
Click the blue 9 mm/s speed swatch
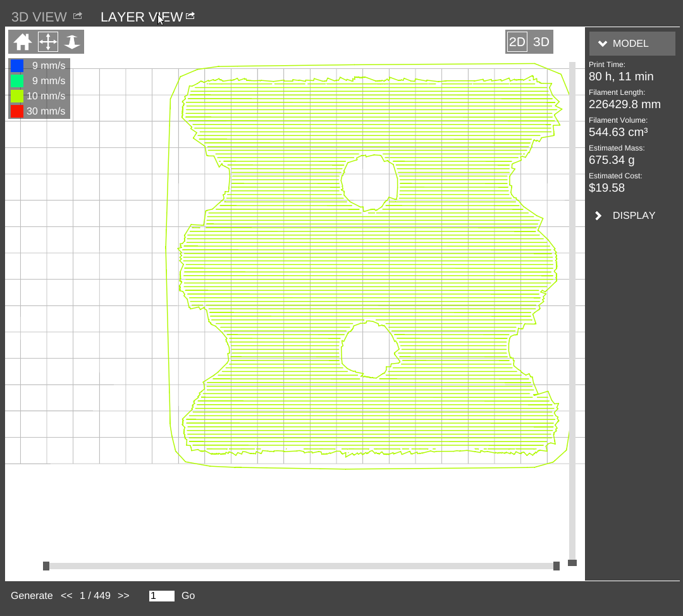click(17, 66)
